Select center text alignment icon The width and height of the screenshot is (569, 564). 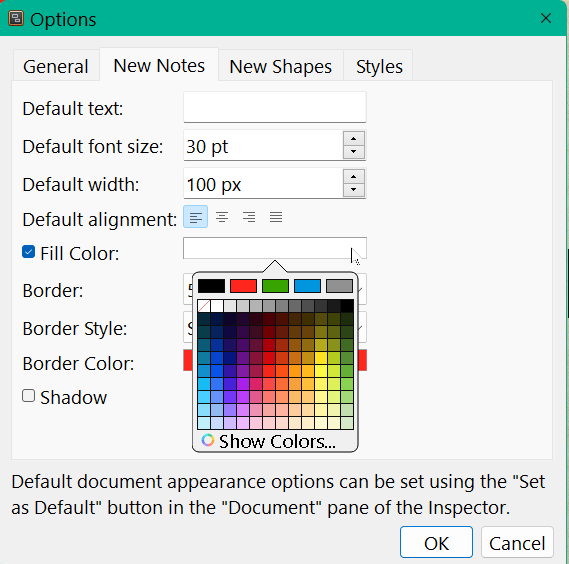tap(222, 217)
